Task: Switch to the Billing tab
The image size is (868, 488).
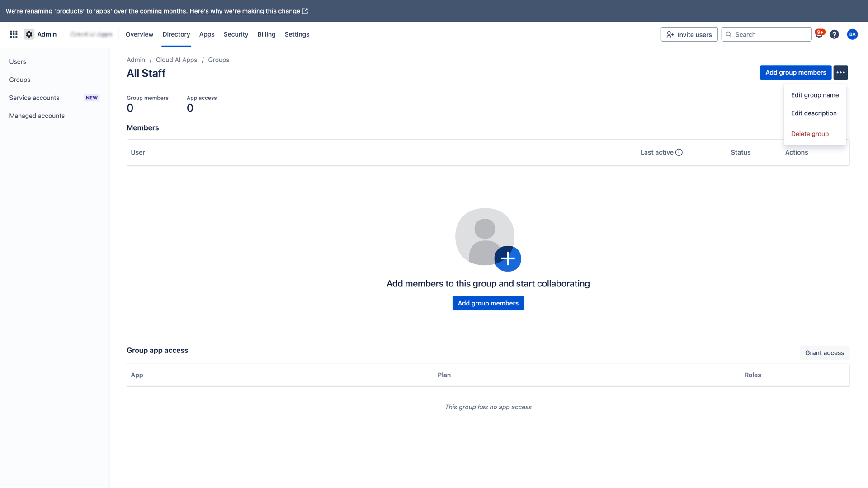Action: coord(266,34)
